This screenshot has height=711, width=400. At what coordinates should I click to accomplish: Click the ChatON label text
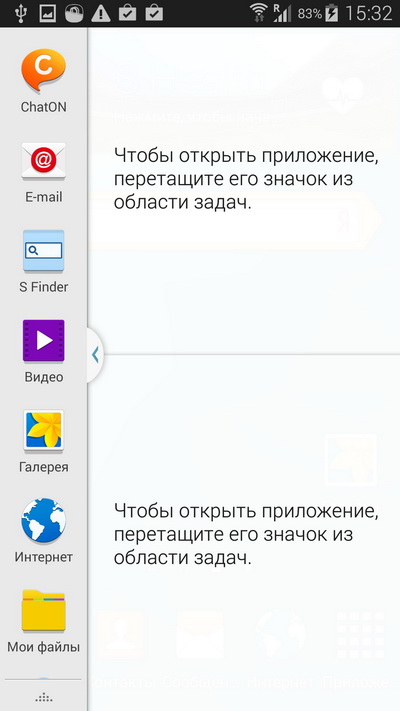pyautogui.click(x=44, y=107)
